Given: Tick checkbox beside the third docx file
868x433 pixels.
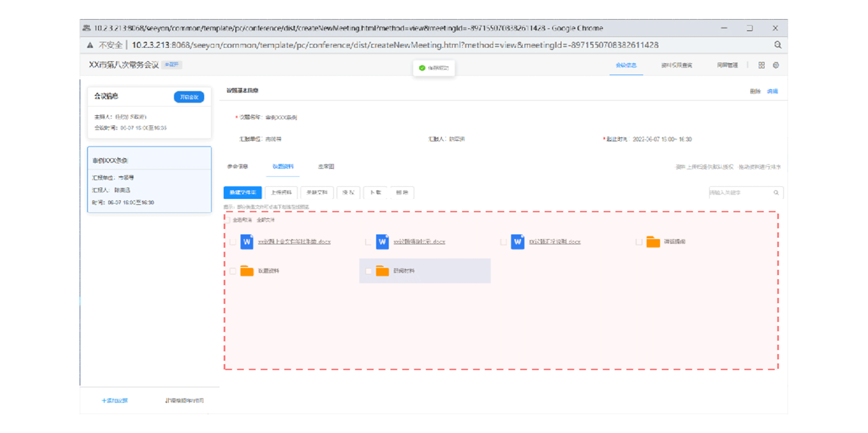Looking at the screenshot, I should point(503,242).
